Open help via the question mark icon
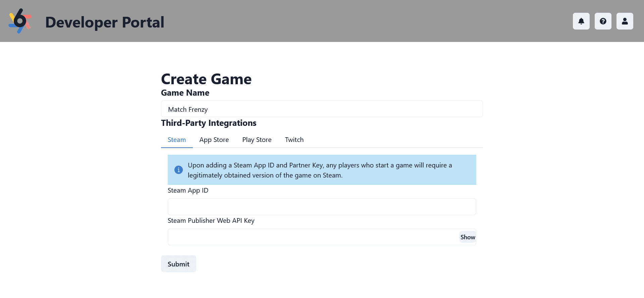 point(603,21)
